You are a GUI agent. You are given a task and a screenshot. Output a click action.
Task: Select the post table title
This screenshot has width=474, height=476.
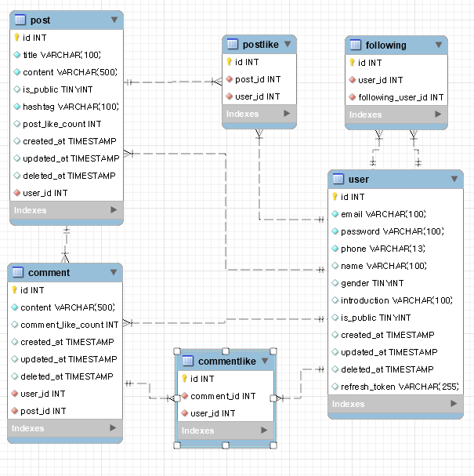pos(40,20)
